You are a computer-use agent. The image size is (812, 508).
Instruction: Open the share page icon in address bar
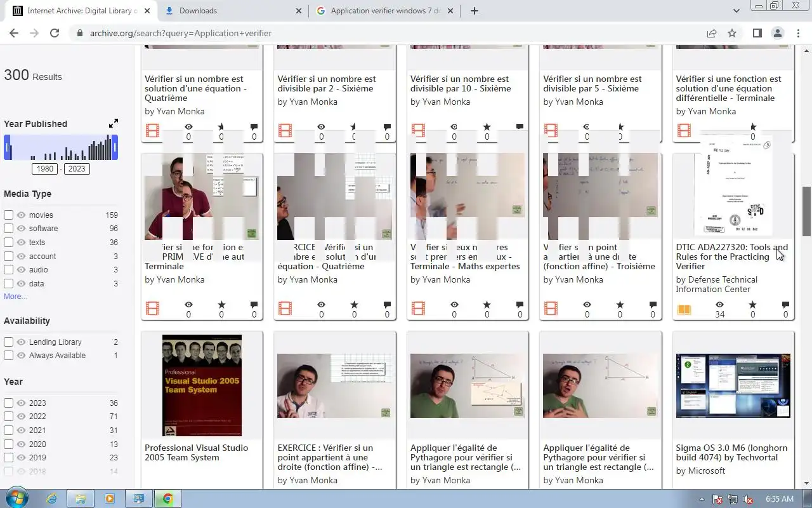pos(712,33)
